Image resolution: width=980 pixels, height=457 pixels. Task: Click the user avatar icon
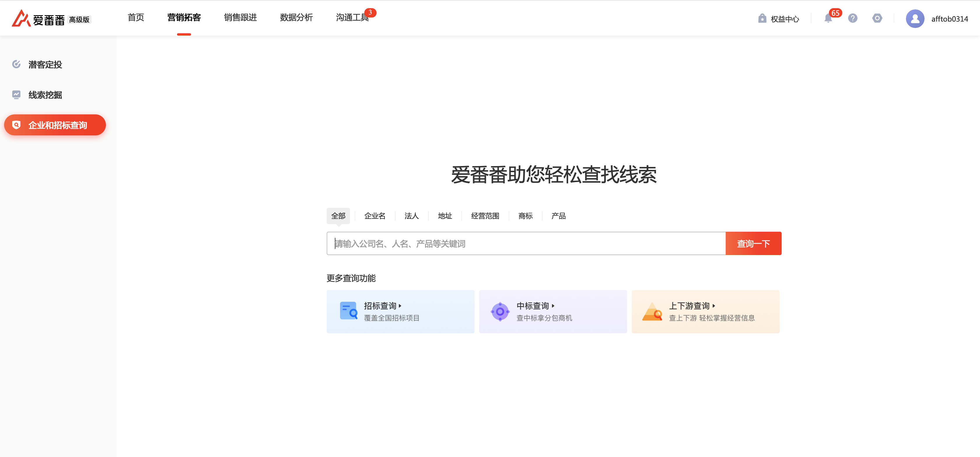(x=915, y=19)
